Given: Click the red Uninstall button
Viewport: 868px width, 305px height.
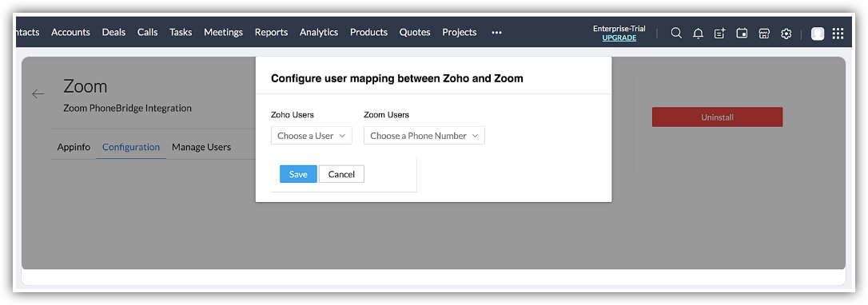Looking at the screenshot, I should click(717, 117).
